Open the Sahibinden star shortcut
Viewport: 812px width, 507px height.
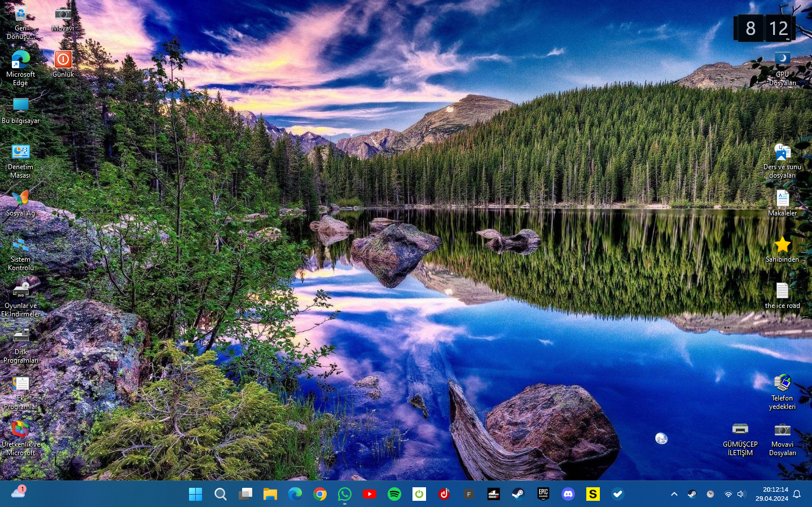pyautogui.click(x=782, y=249)
